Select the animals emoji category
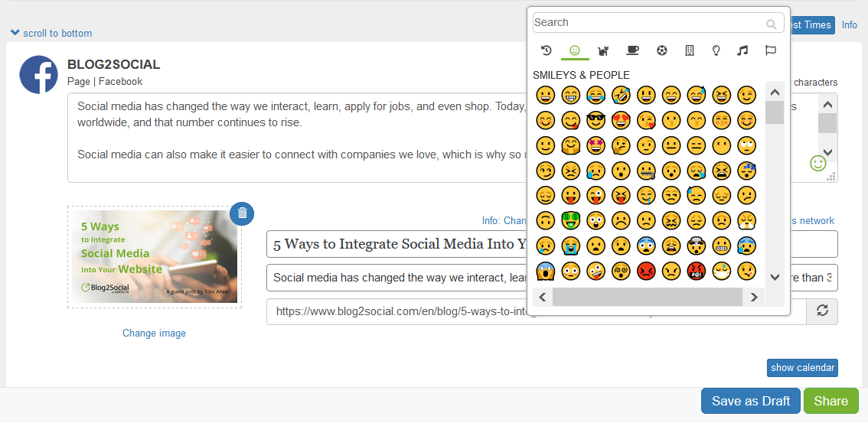 (x=603, y=50)
